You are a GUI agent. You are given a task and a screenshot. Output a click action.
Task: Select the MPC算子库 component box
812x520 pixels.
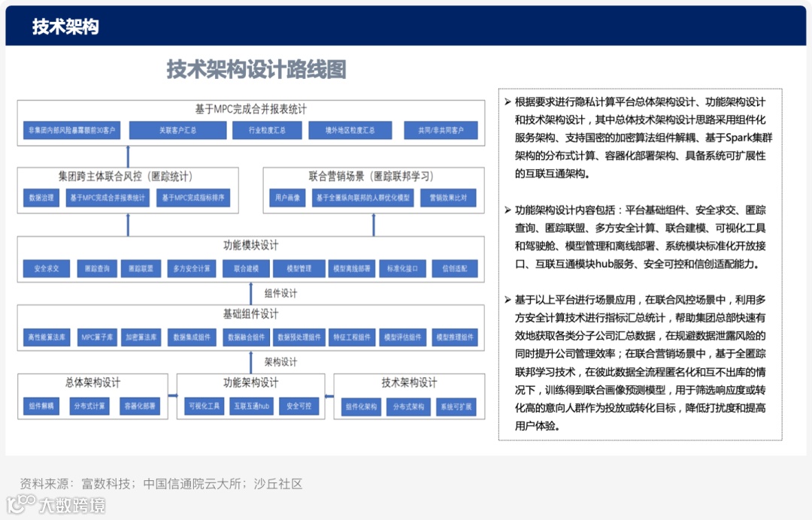coord(97,337)
